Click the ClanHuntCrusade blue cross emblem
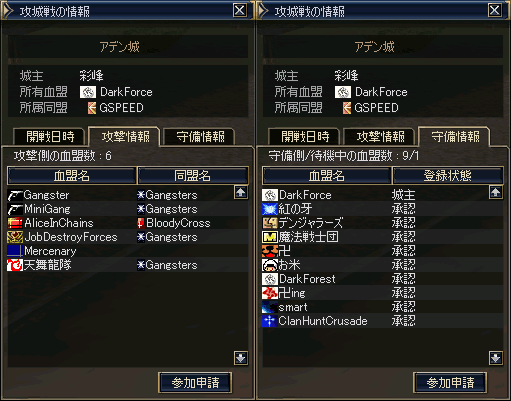This screenshot has width=511, height=401. [x=270, y=321]
